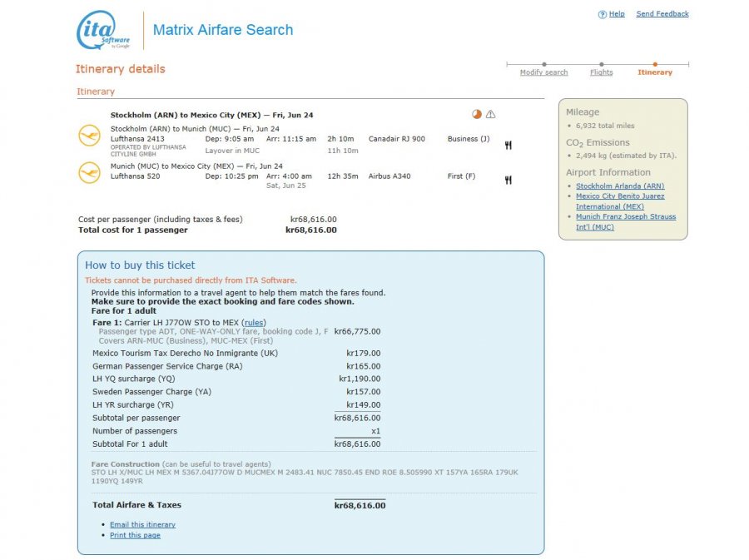Click meal icon on Business (J) row

pos(508,146)
